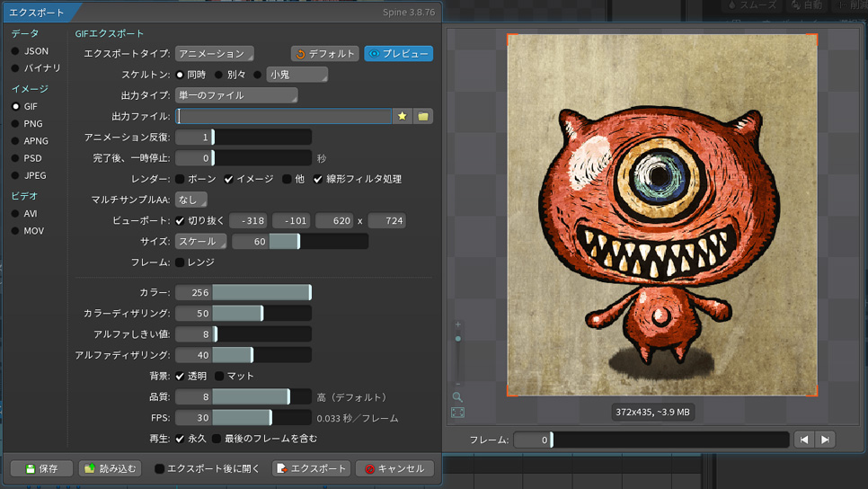Click the monster preview image
The height and width of the screenshot is (489, 868).
pyautogui.click(x=662, y=215)
